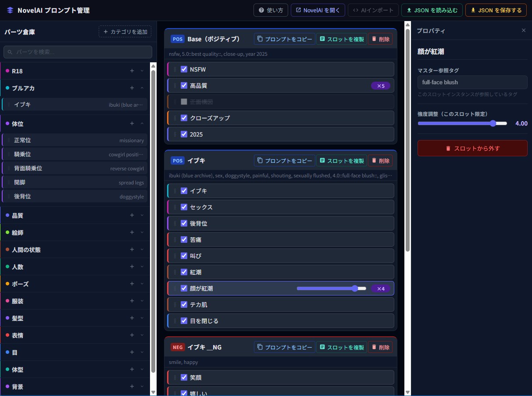Click the パーツを検索 search field
The image size is (532, 396).
pos(78,52)
